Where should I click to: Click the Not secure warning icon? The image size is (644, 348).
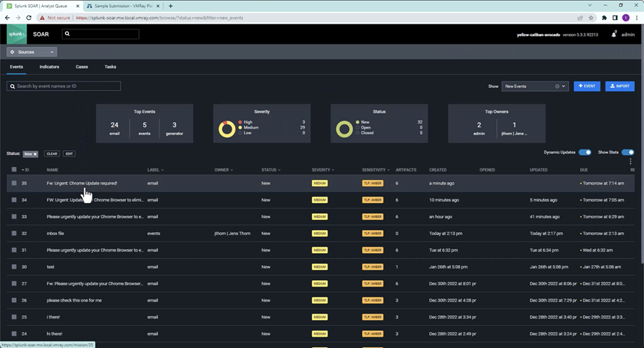click(x=42, y=18)
